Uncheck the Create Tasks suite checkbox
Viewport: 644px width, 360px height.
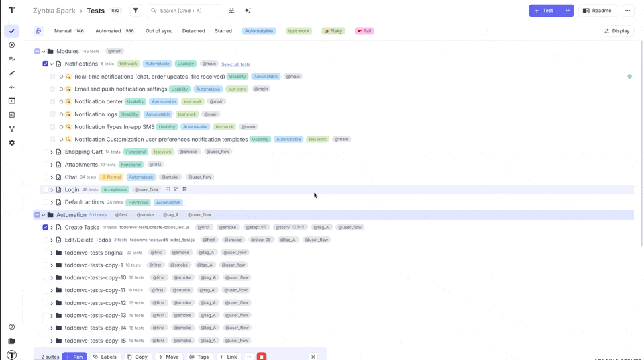point(46,228)
